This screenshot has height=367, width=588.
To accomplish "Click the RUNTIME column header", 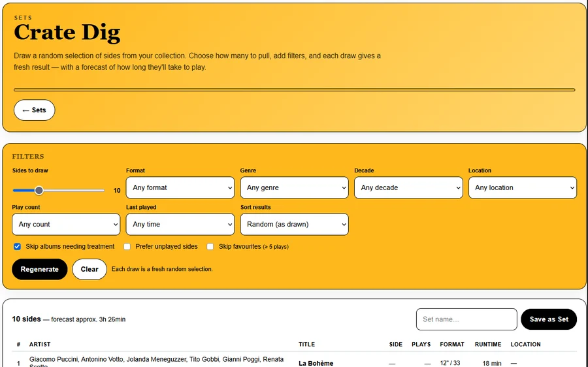I will pos(488,345).
